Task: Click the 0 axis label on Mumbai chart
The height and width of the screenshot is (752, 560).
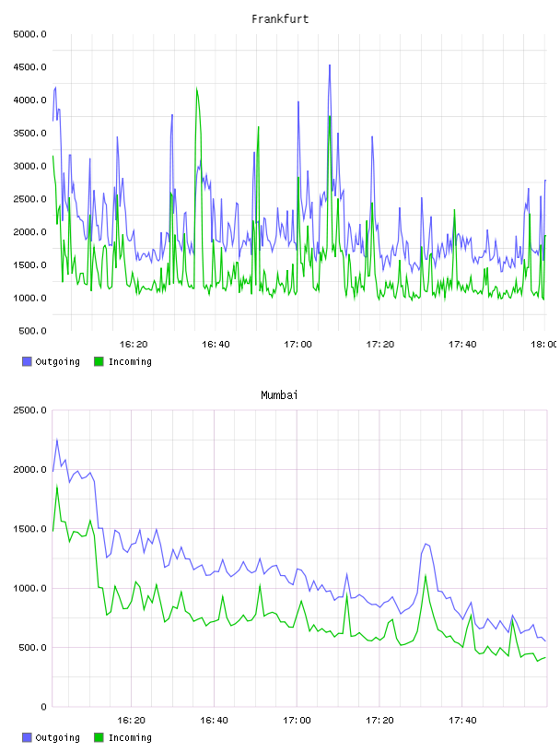Action: [43, 707]
